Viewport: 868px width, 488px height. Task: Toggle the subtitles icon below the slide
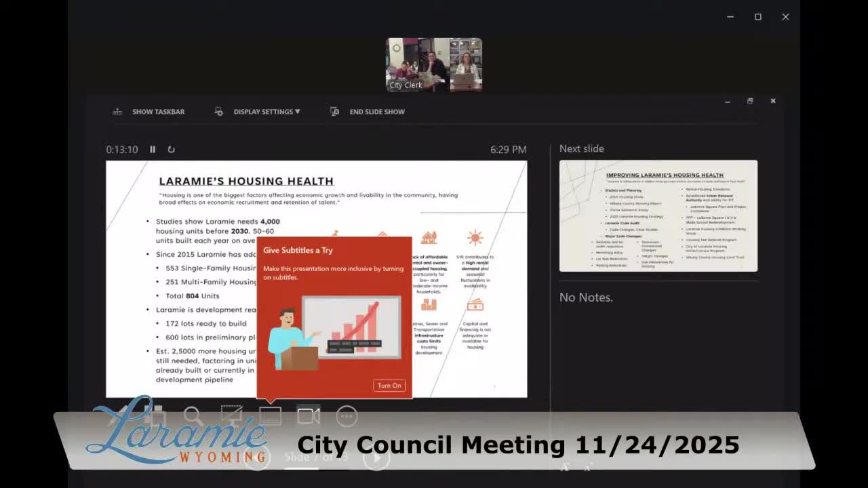pyautogui.click(x=270, y=415)
